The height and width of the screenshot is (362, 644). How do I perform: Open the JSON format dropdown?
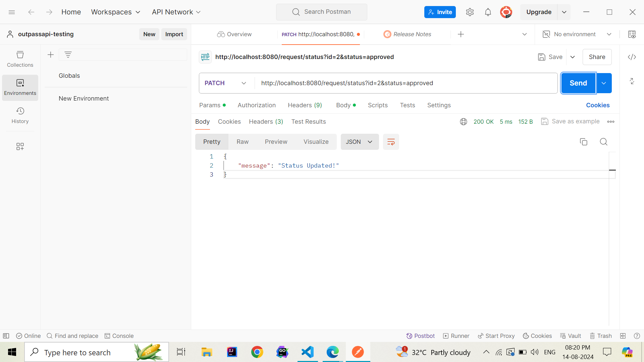(x=359, y=142)
